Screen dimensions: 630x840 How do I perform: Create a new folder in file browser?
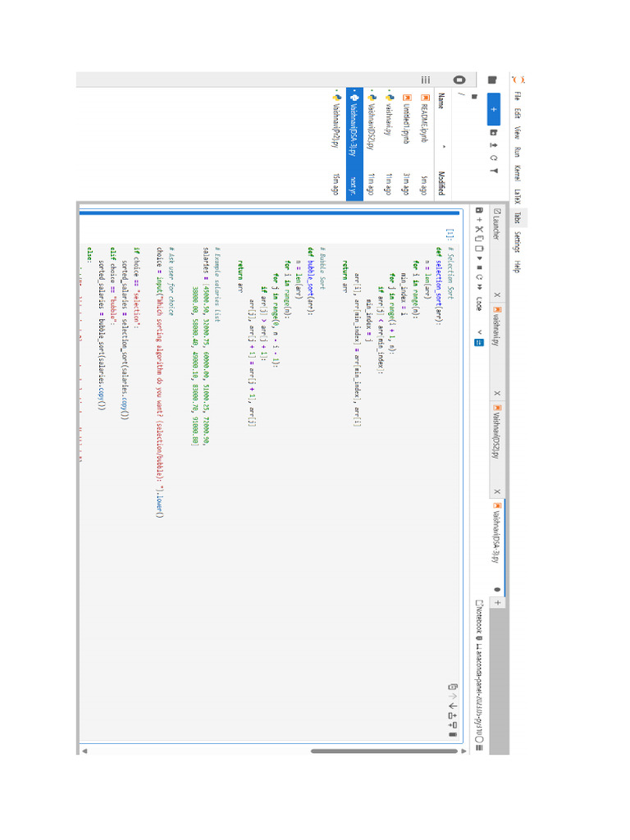point(493,132)
